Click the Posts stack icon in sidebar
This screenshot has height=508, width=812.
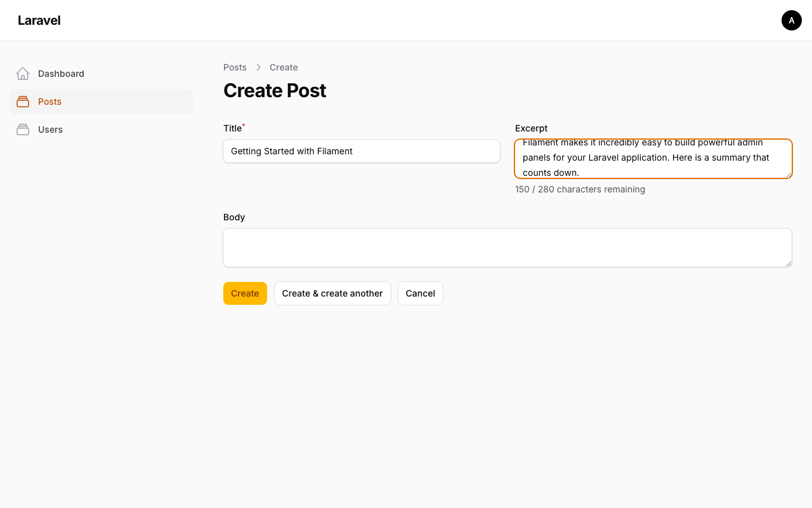23,102
